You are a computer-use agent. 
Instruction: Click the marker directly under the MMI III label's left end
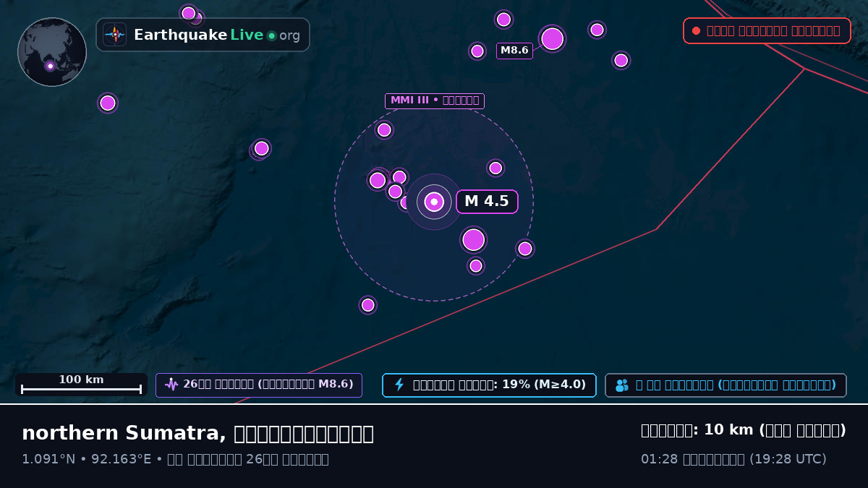point(384,130)
